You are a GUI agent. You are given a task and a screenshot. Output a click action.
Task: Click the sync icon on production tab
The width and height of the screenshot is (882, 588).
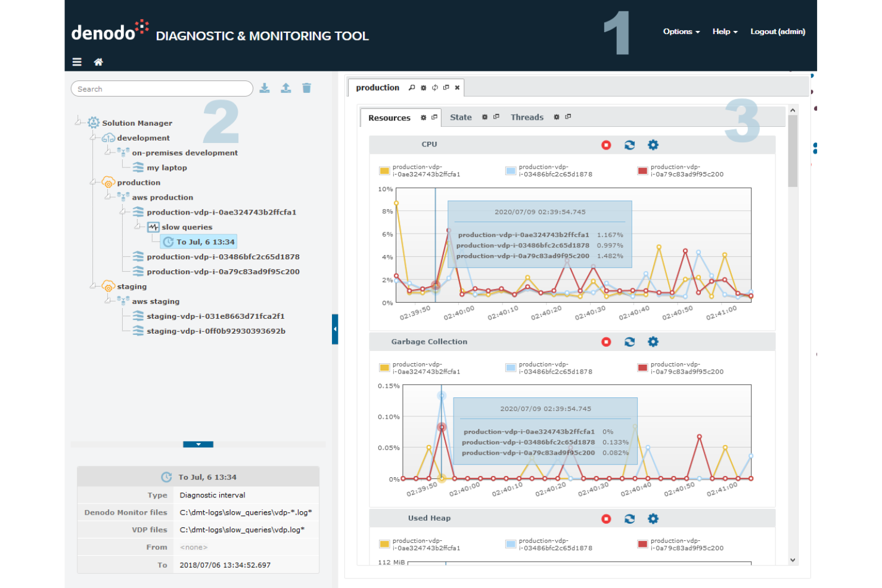coord(435,88)
